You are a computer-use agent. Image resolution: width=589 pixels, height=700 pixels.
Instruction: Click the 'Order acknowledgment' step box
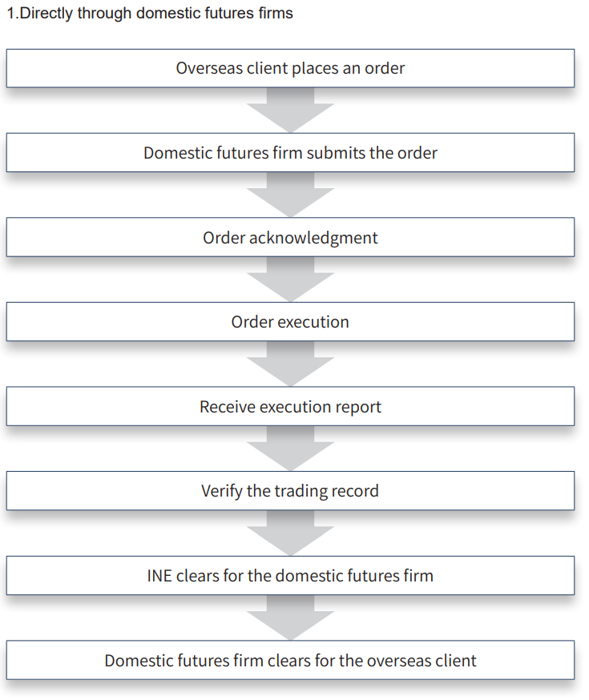(290, 238)
